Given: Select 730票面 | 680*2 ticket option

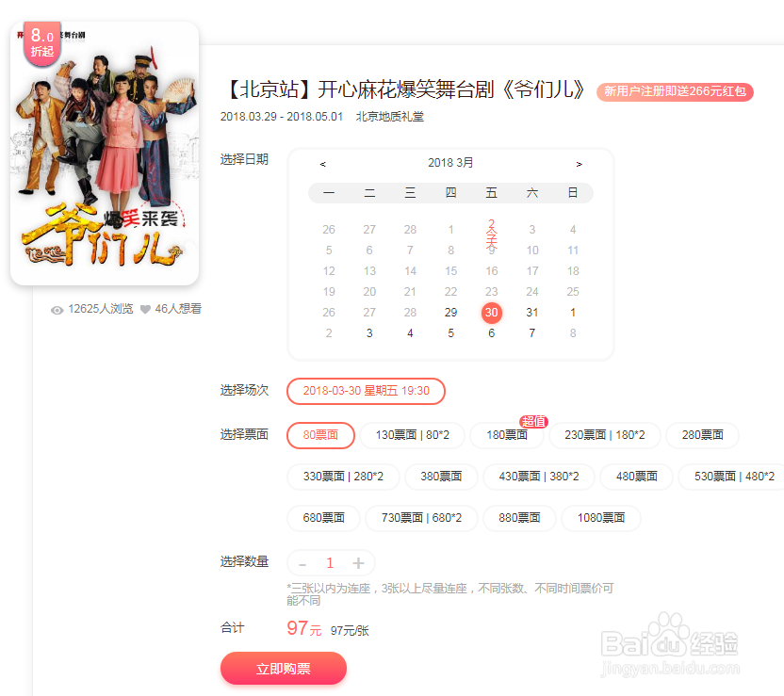Looking at the screenshot, I should coord(421,518).
